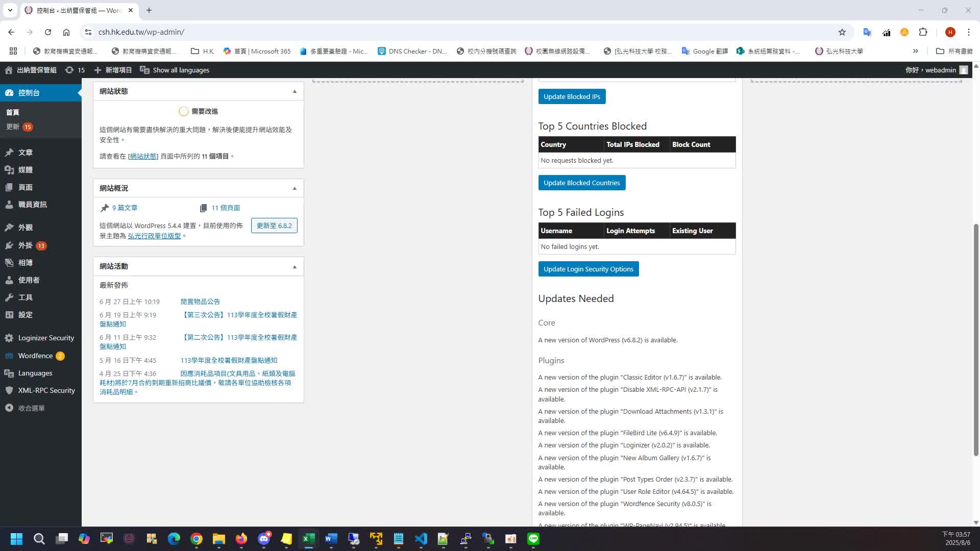The height and width of the screenshot is (551, 980).
Task: Show hidden bookmarks via chevron
Action: (915, 51)
